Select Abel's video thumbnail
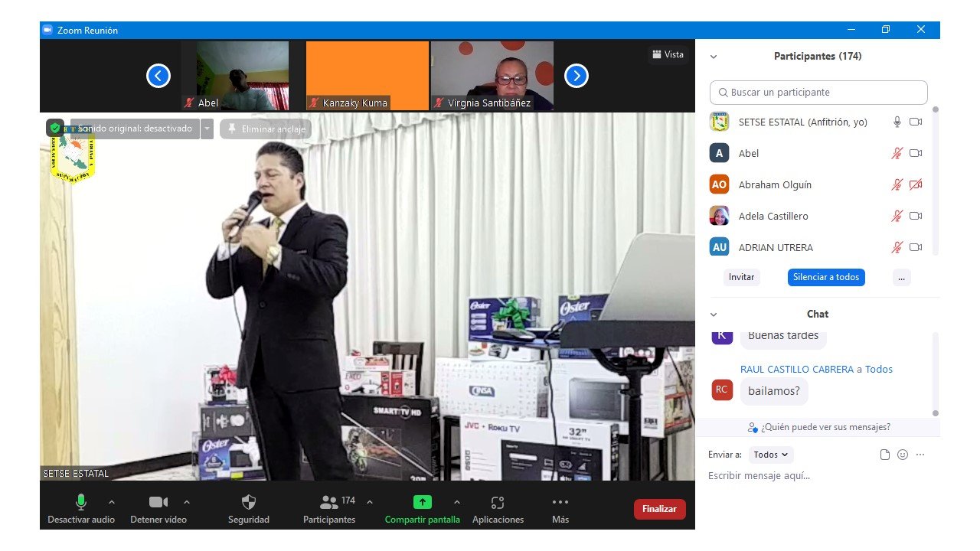980x551 pixels. click(243, 76)
